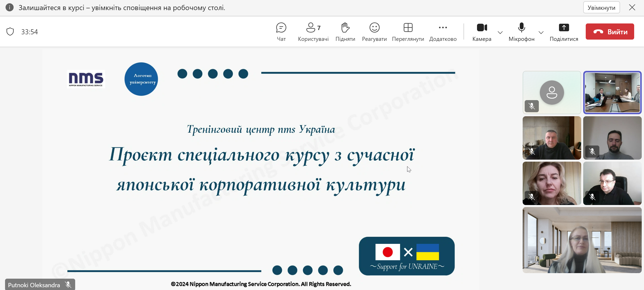Screen dimensions: 644x290
Task: Dismiss the notification banner
Action: (x=632, y=8)
